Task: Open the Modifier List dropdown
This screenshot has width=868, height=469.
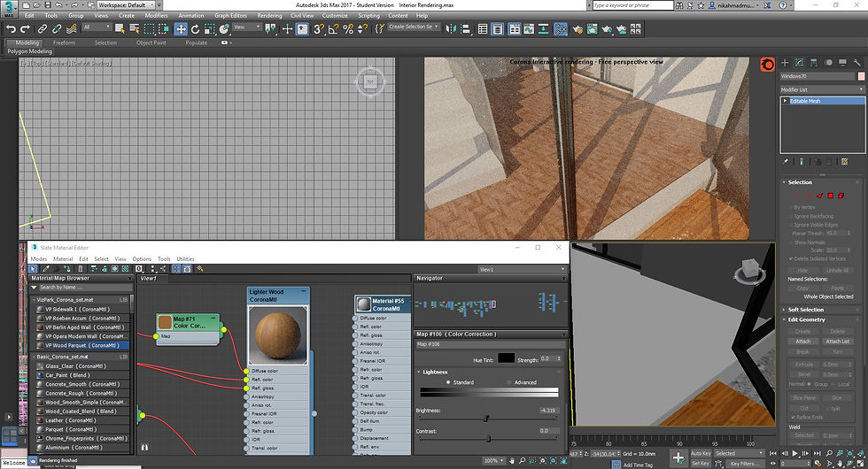Action: point(822,89)
